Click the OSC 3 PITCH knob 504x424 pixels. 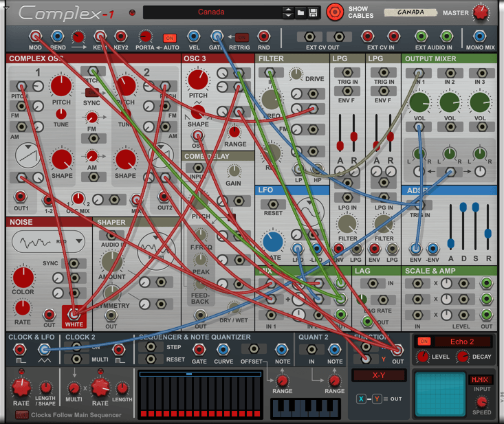pyautogui.click(x=197, y=80)
